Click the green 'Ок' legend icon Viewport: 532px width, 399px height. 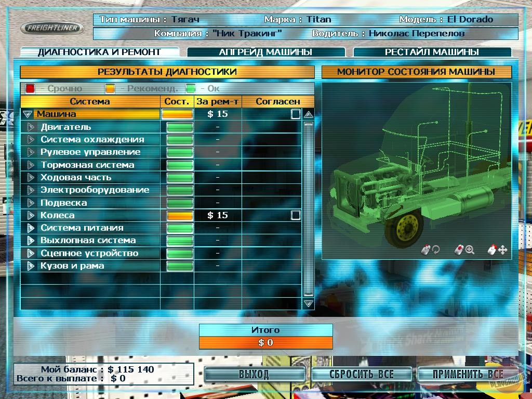click(191, 88)
